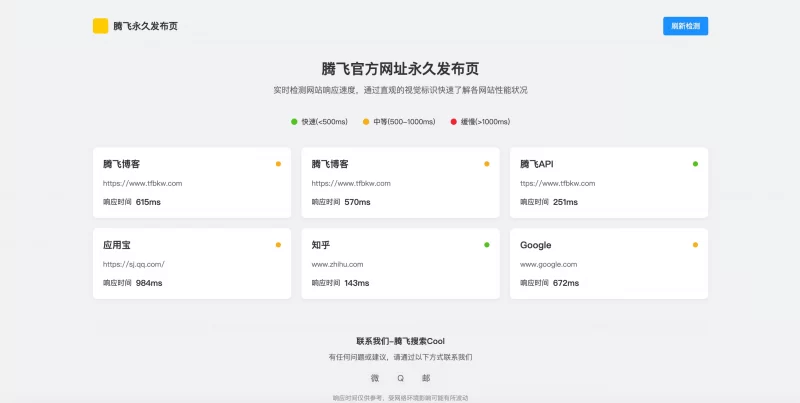Image resolution: width=800 pixels, height=403 pixels.
Task: Click the 响应时间 label in the Google card
Action: click(534, 283)
